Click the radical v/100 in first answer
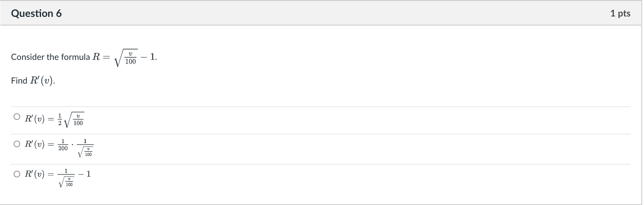The width and height of the screenshot is (644, 205). point(74,120)
